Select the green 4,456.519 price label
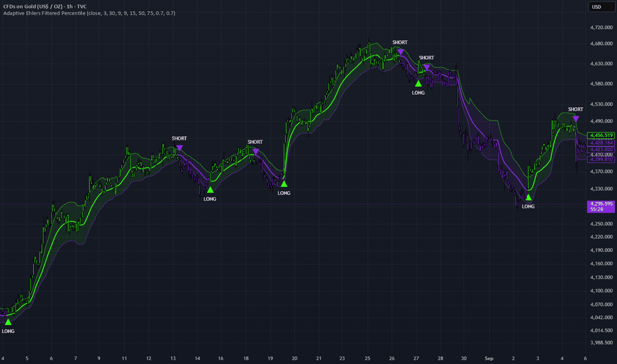Image resolution: width=617 pixels, height=364 pixels. click(x=601, y=136)
